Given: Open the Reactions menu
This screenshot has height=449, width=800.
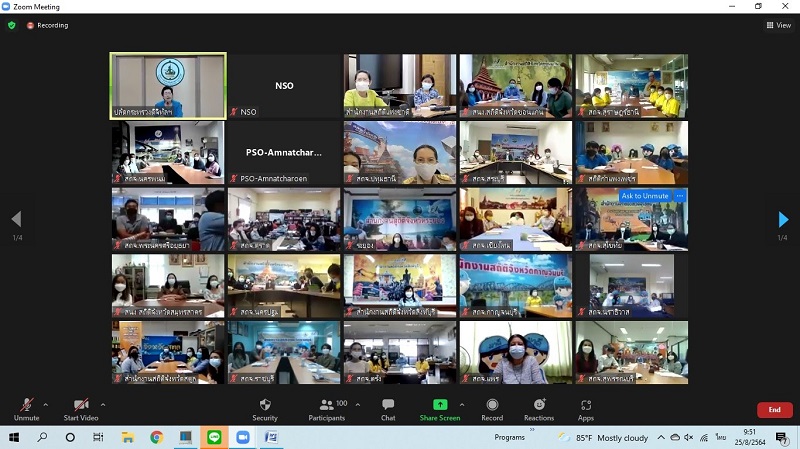Looking at the screenshot, I should point(538,408).
